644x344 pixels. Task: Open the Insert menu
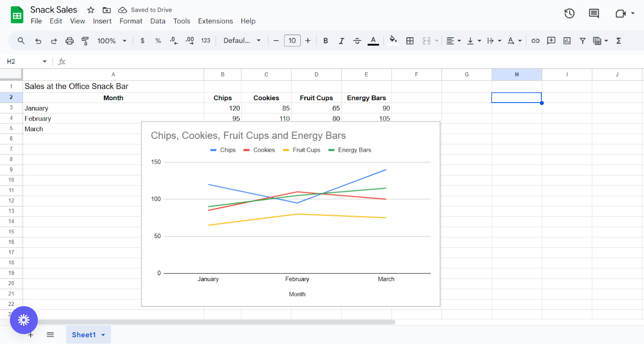click(x=102, y=21)
